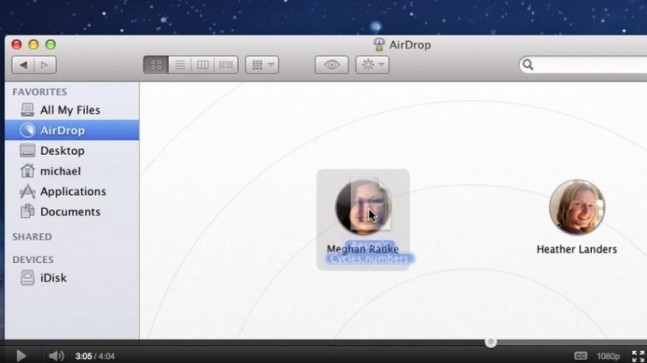Click the Documents sidebar icon
647x363 pixels.
point(27,211)
